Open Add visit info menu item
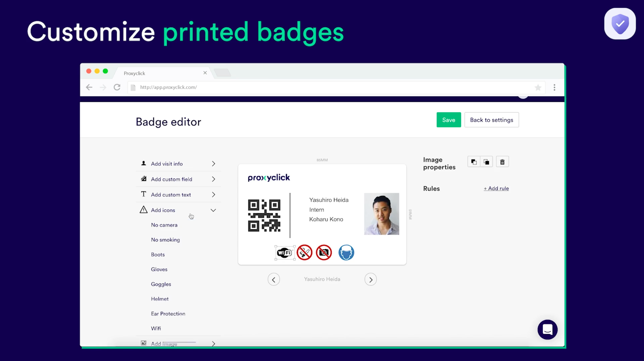This screenshot has height=361, width=644. click(178, 164)
